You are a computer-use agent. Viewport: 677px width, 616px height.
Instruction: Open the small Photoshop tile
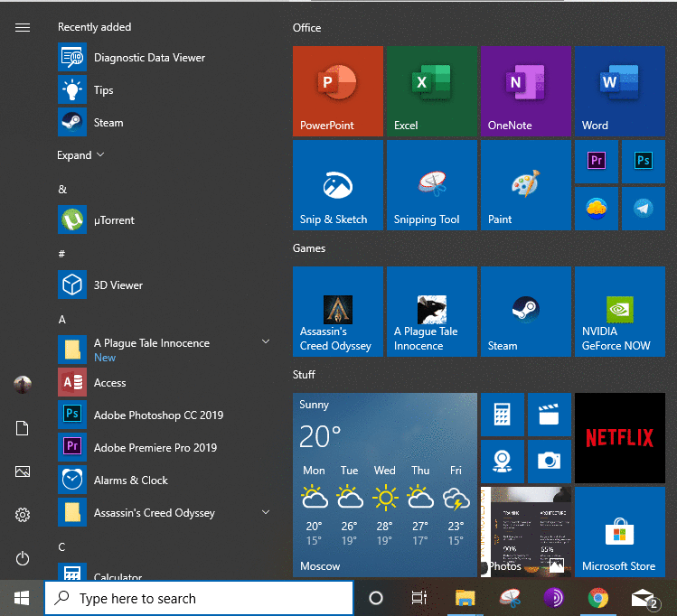(644, 162)
